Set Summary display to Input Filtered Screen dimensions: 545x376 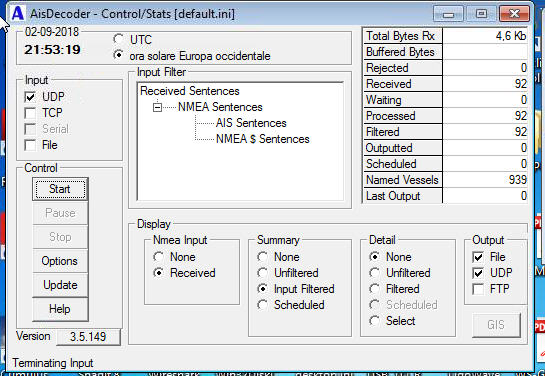click(x=262, y=289)
